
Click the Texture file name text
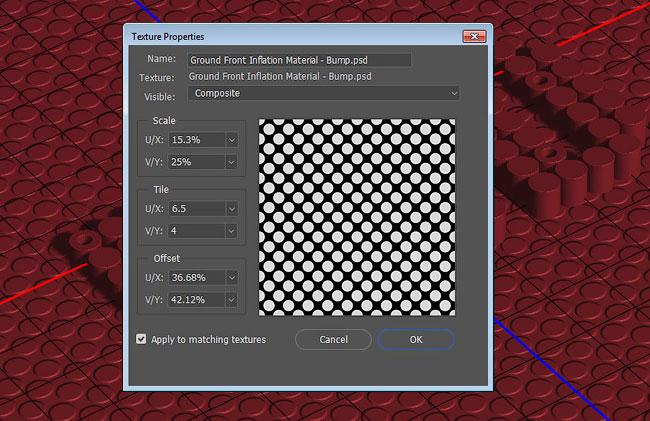tap(280, 77)
